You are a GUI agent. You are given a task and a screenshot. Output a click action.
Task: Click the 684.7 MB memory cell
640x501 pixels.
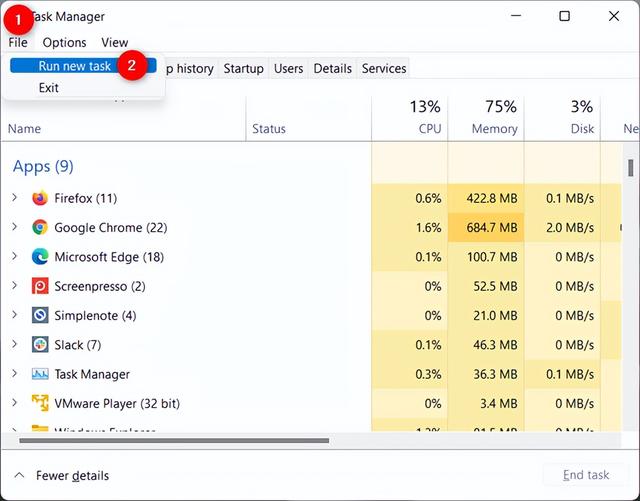pos(486,227)
